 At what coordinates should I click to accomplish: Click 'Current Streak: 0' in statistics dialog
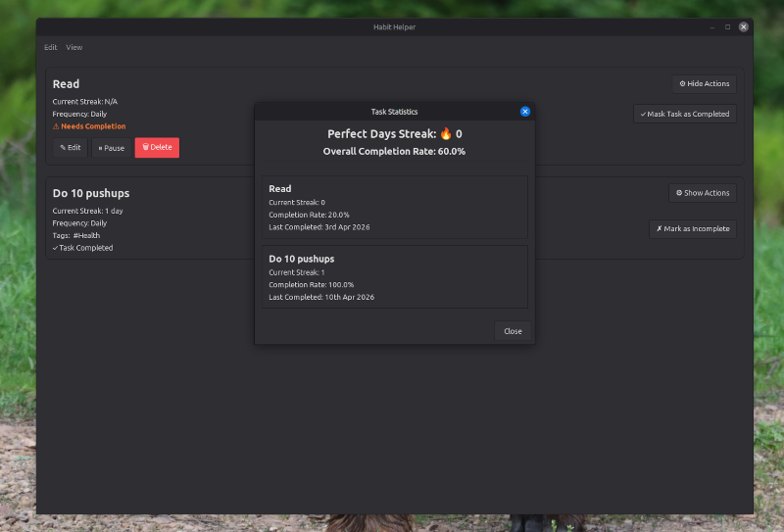pos(297,203)
